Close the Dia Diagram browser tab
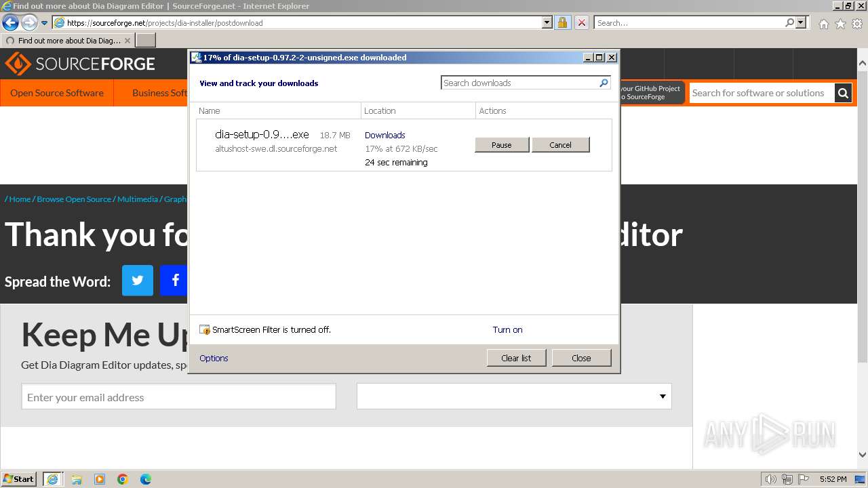Screen dimensions: 868x488 (x=127, y=41)
